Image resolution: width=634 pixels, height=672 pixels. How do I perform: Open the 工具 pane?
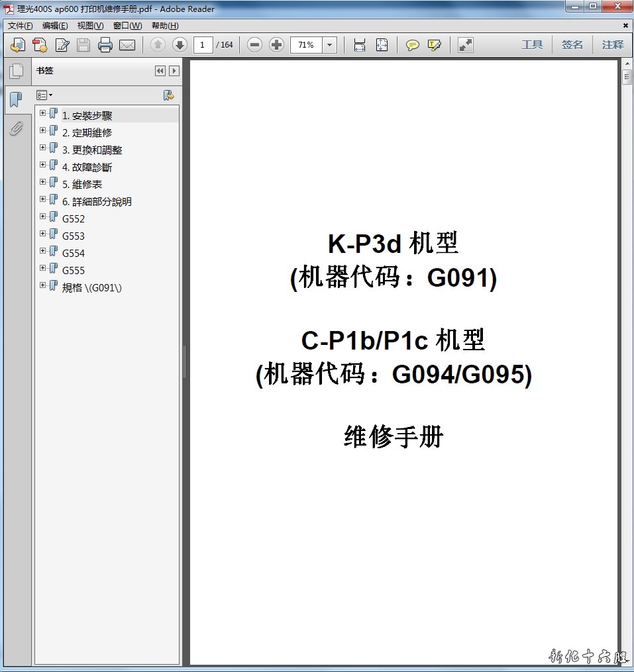tap(532, 45)
